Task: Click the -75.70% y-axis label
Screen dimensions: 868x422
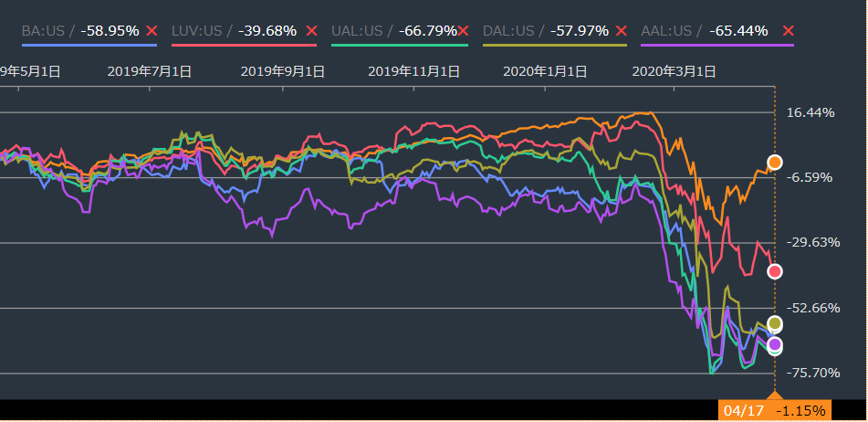Action: (x=813, y=373)
